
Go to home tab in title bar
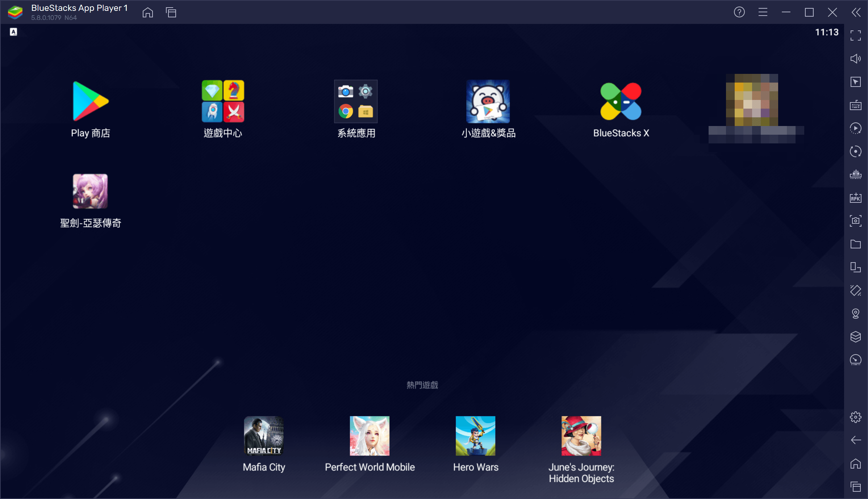148,12
